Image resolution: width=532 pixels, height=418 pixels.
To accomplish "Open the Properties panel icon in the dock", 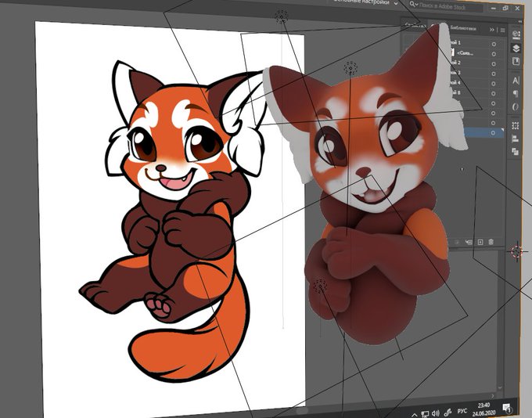I will pos(516,34).
